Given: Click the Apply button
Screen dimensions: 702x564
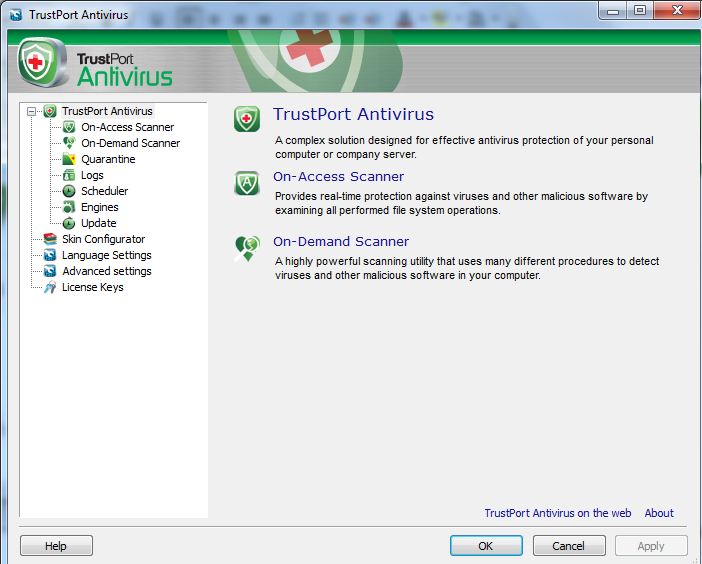Looking at the screenshot, I should pyautogui.click(x=651, y=546).
